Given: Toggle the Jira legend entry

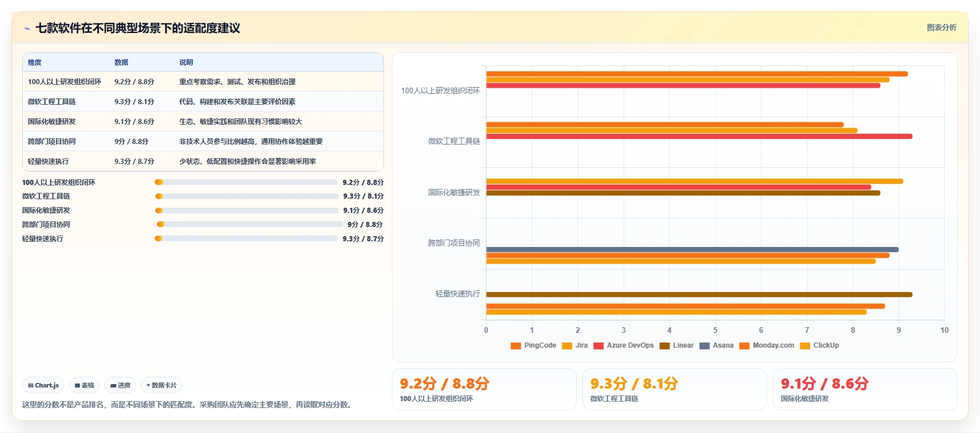Looking at the screenshot, I should [575, 345].
